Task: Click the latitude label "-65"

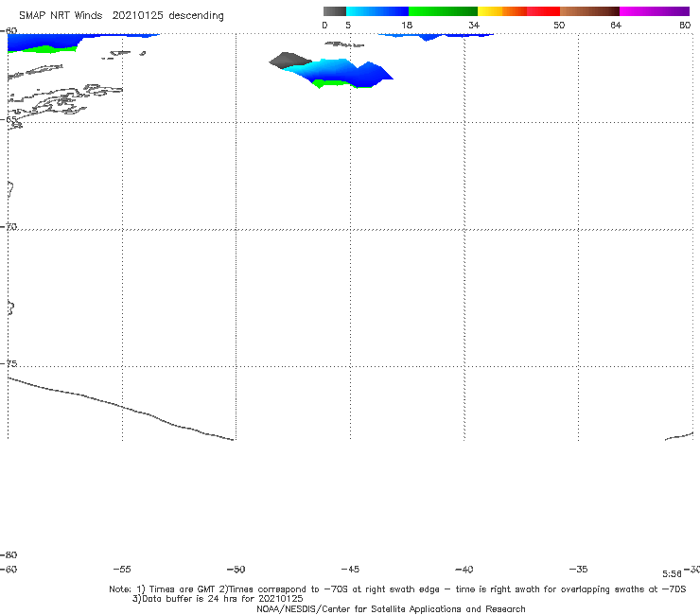Action: coord(9,120)
